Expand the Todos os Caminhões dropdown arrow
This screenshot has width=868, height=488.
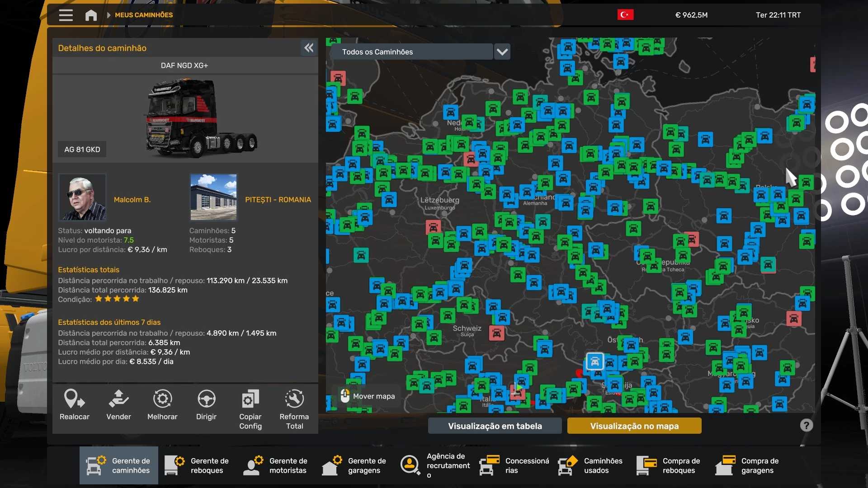click(502, 52)
